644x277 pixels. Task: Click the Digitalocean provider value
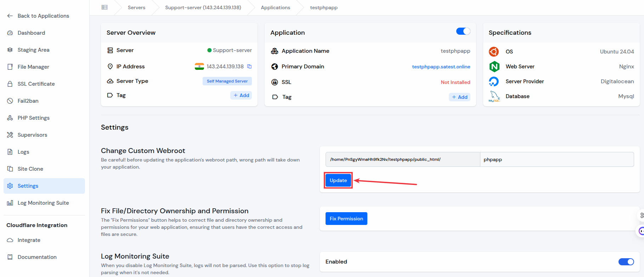(x=617, y=81)
